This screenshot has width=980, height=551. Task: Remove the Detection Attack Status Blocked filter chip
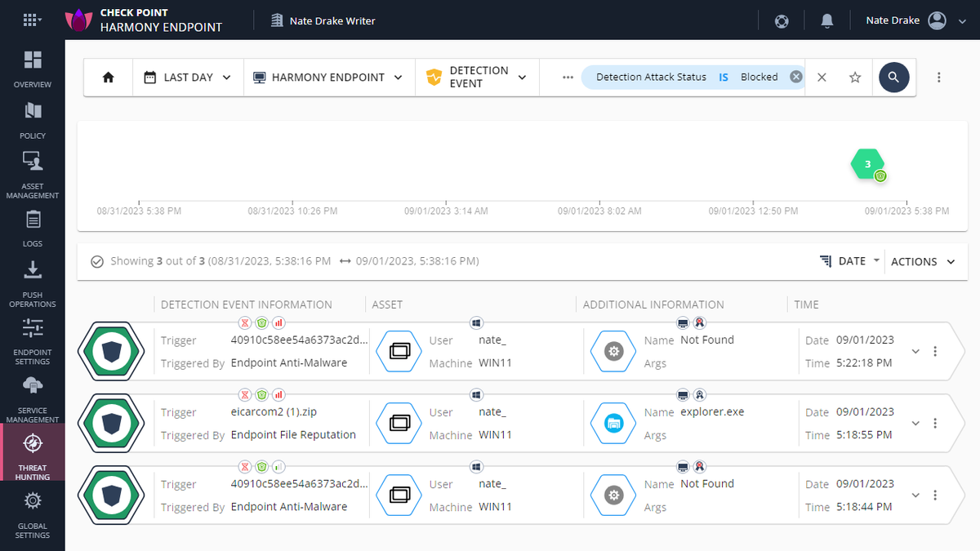click(795, 76)
